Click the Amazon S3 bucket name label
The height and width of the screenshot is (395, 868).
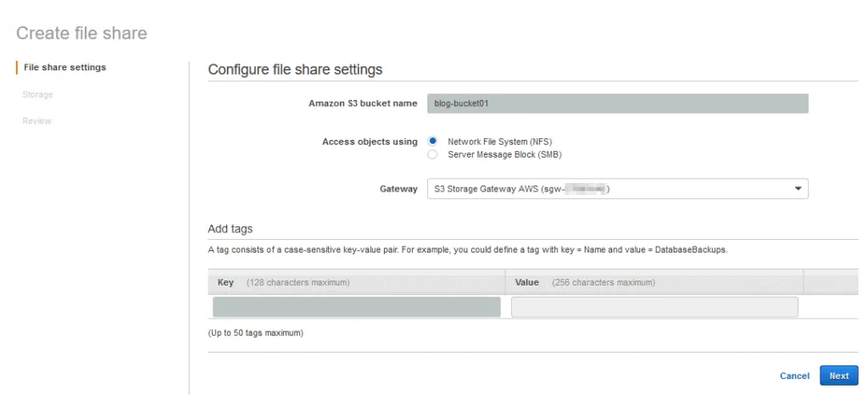(363, 103)
